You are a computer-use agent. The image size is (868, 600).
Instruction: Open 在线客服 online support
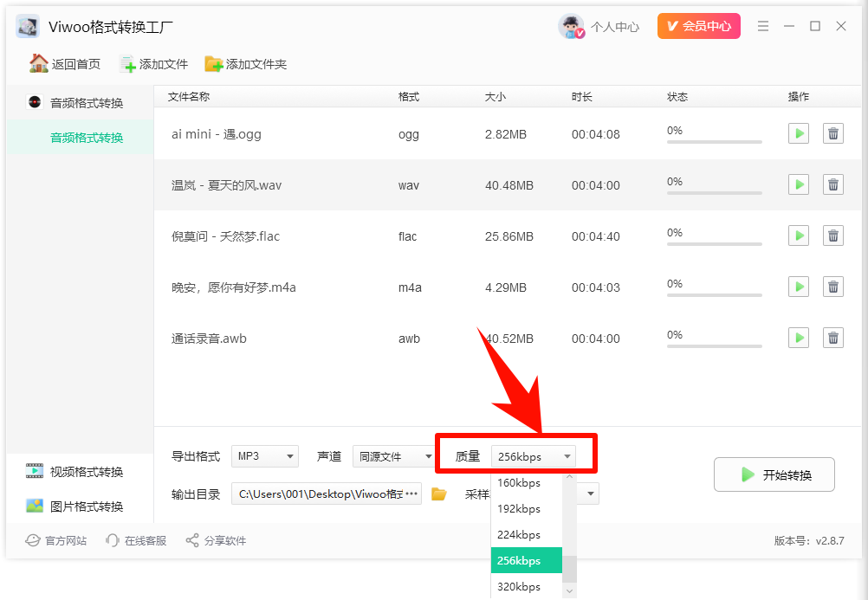pos(136,540)
